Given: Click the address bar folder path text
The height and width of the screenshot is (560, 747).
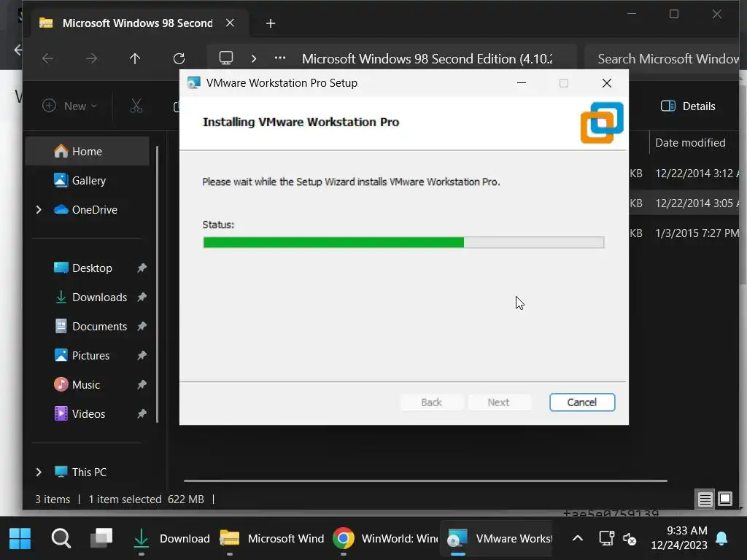Looking at the screenshot, I should (427, 58).
